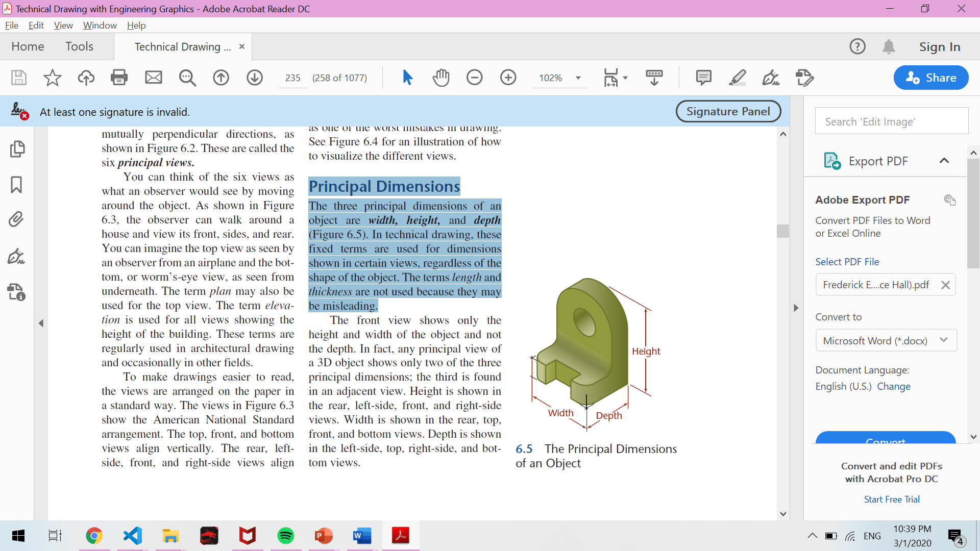This screenshot has width=980, height=551.
Task: Open the Signature Panel button
Action: (x=728, y=111)
